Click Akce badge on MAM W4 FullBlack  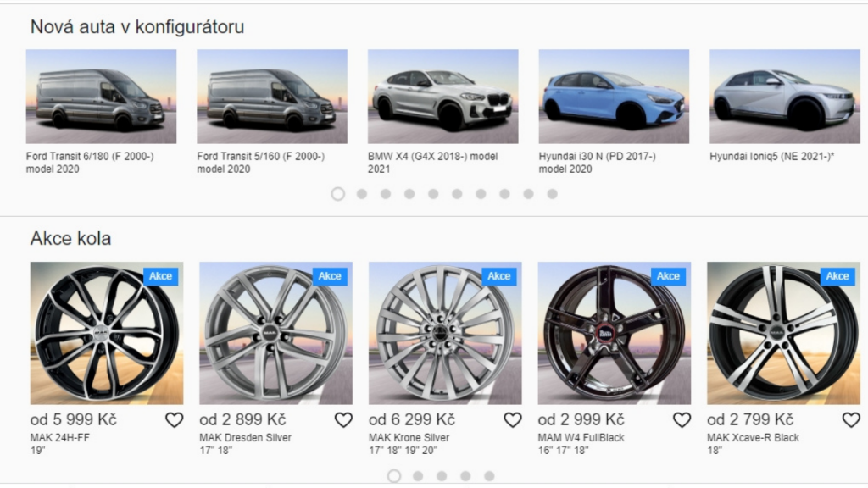point(668,276)
